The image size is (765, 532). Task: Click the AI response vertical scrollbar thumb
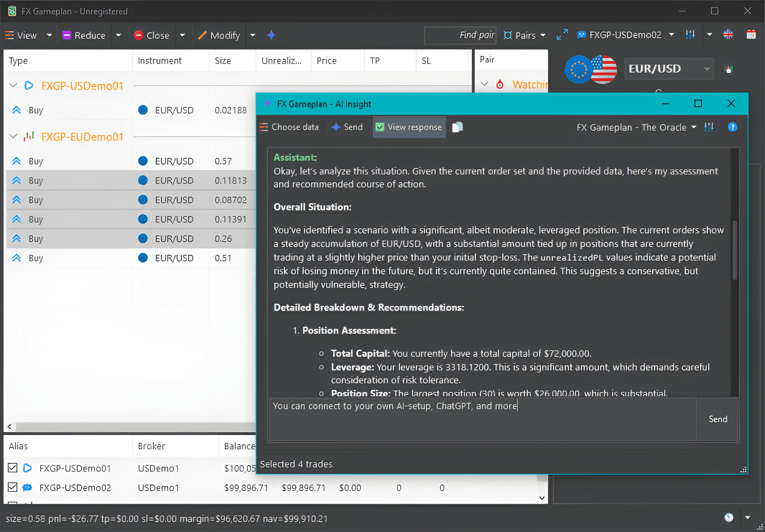pyautogui.click(x=735, y=250)
